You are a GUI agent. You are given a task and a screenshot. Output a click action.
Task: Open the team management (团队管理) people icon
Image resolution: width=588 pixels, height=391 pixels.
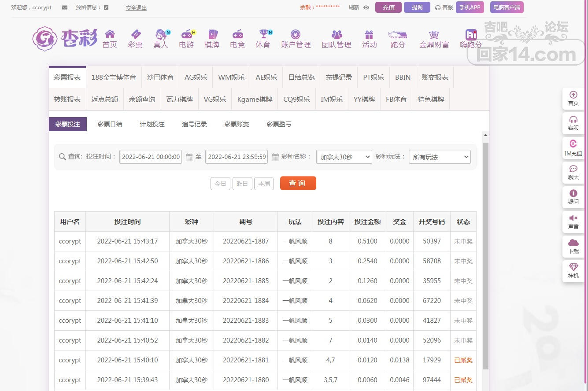point(337,34)
